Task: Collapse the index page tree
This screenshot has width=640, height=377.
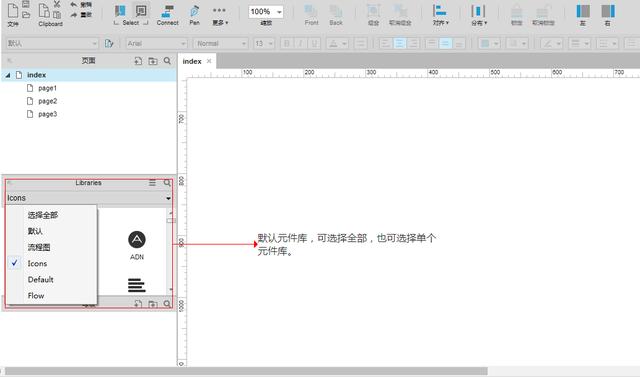Action: 8,75
